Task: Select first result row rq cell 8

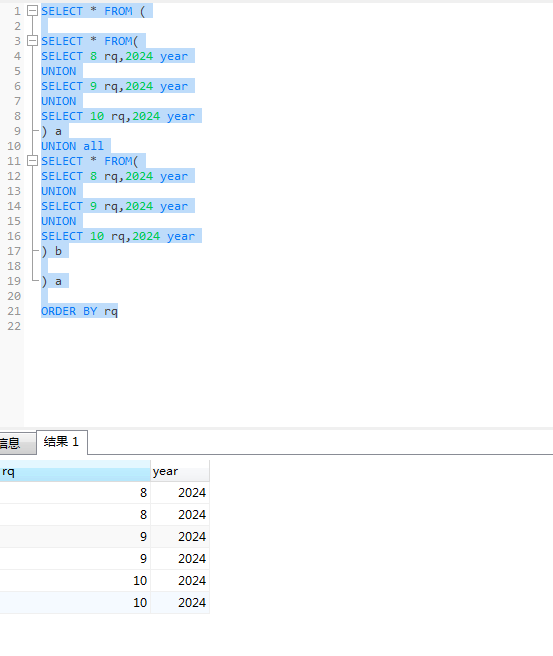Action: click(x=75, y=492)
